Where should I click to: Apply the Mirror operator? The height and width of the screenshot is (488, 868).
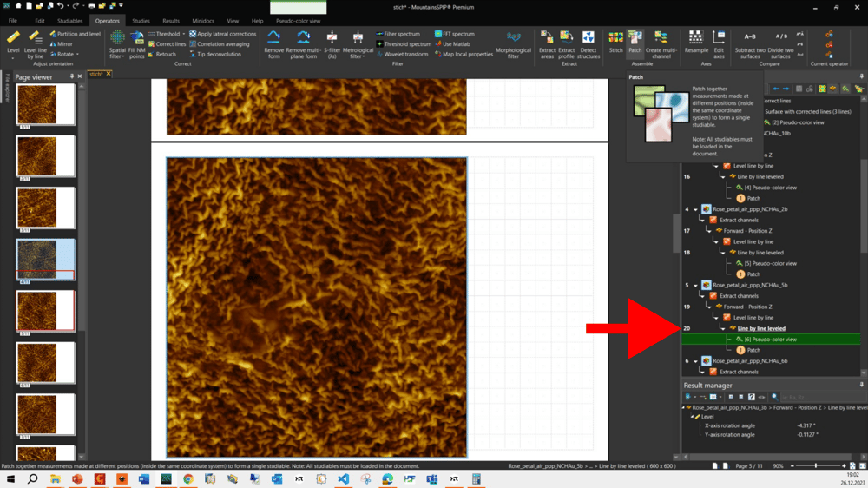62,43
